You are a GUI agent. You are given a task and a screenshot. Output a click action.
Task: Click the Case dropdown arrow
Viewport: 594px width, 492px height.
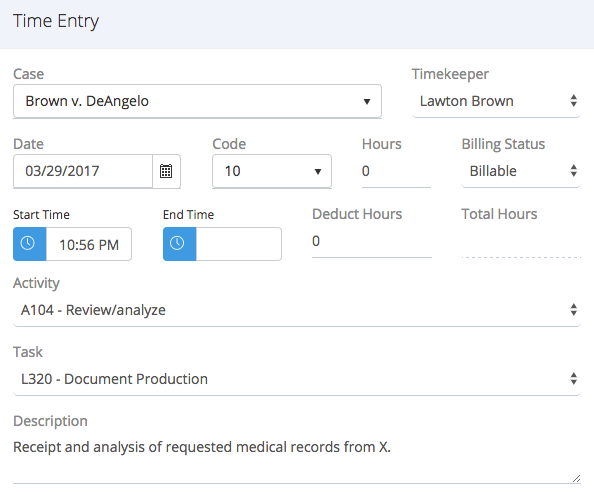[x=366, y=102]
